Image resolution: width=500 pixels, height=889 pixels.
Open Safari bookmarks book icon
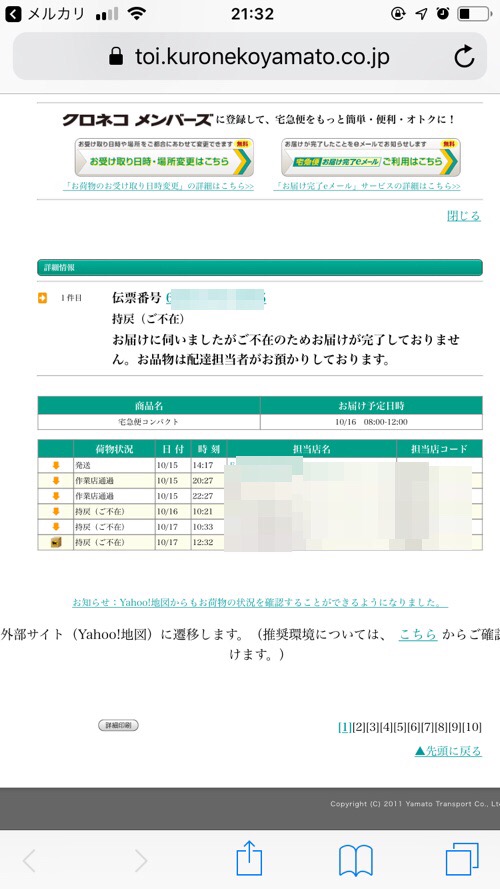click(x=355, y=860)
